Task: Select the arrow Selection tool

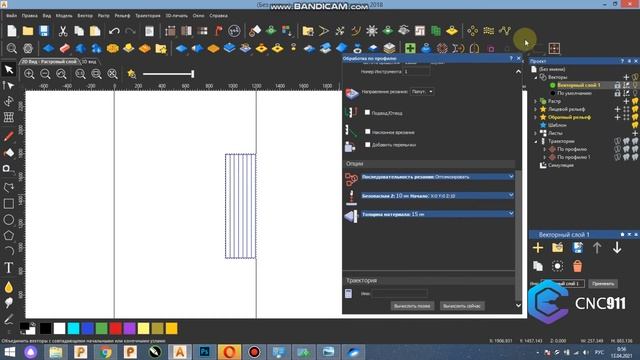Action: (9, 69)
